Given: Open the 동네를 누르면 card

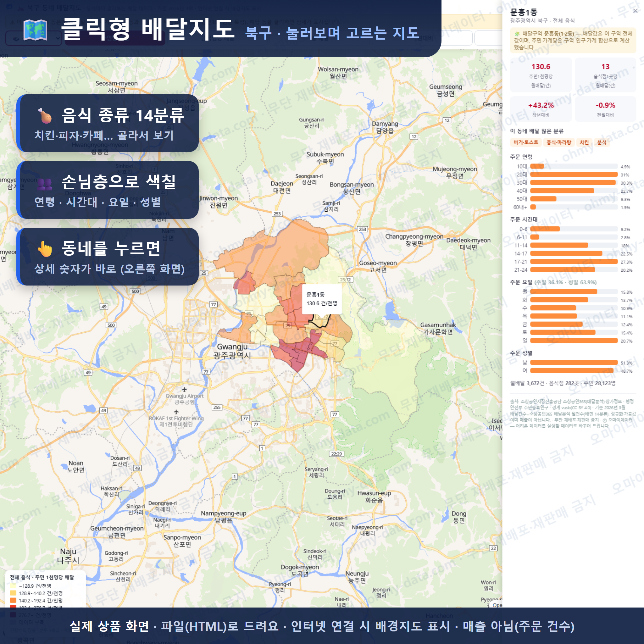Looking at the screenshot, I should (x=108, y=257).
